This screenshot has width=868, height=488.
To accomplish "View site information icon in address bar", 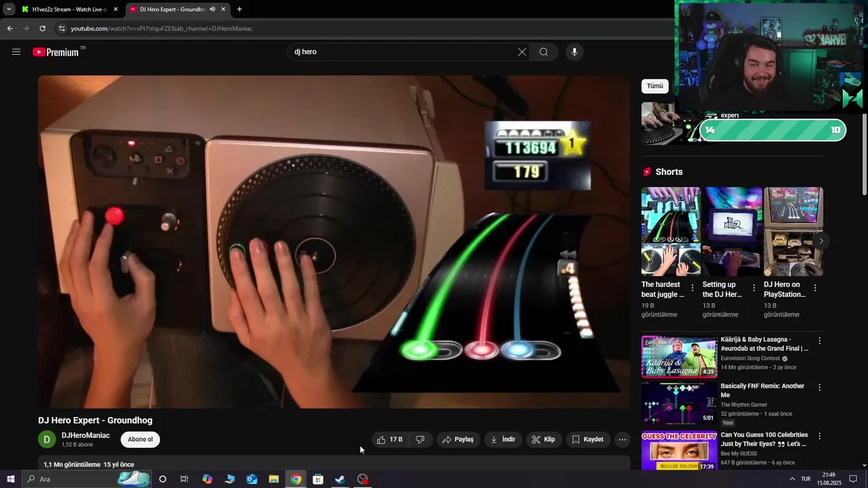I will click(x=62, y=28).
